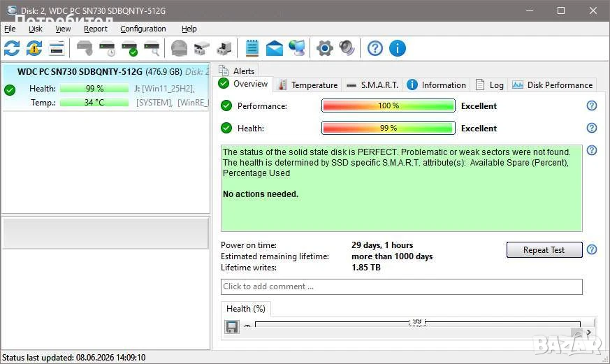Screen dimensions: 610x364
Task: Click the speaker sound icon
Action: [347, 48]
